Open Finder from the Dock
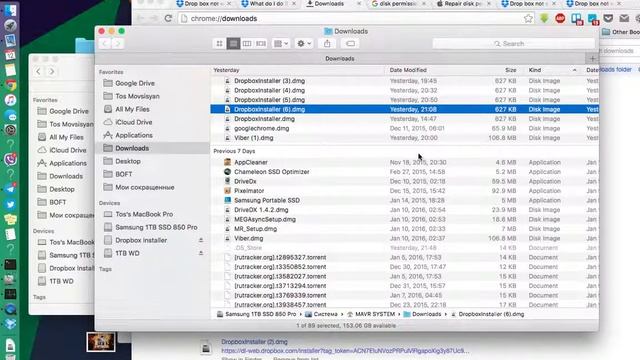 pos(10,10)
